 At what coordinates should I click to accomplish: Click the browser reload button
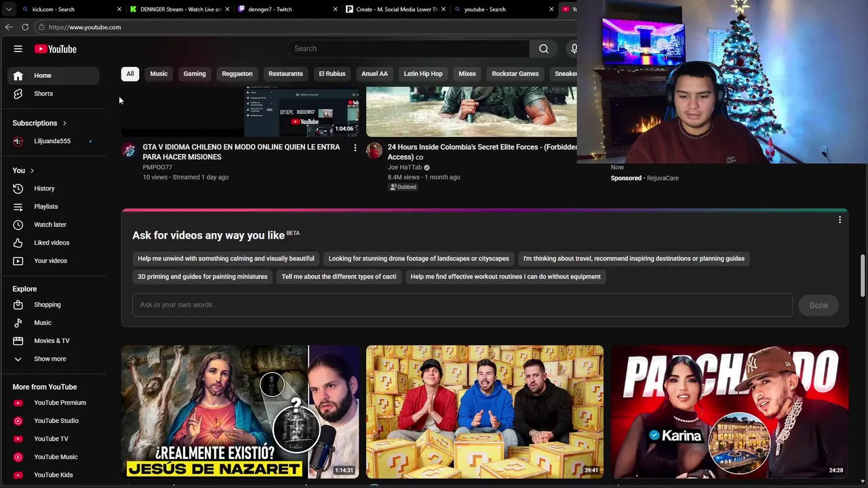[25, 27]
